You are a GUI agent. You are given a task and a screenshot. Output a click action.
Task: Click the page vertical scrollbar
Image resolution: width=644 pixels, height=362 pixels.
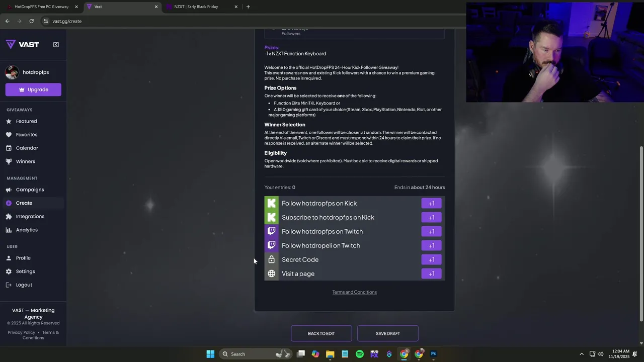641,234
